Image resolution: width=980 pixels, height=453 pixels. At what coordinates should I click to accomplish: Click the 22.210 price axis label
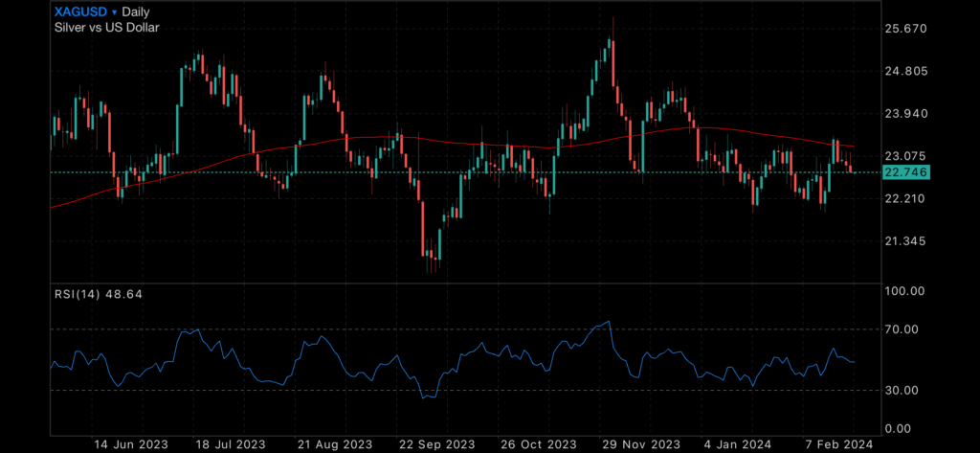[x=906, y=198]
